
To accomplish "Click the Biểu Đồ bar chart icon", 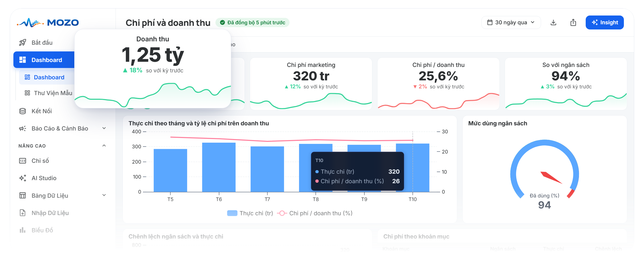I will pos(23,230).
